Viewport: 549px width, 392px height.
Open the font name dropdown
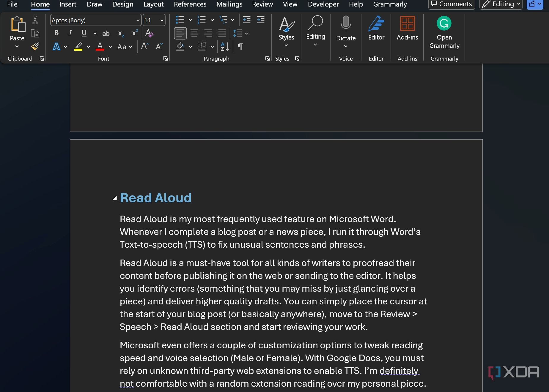[138, 20]
